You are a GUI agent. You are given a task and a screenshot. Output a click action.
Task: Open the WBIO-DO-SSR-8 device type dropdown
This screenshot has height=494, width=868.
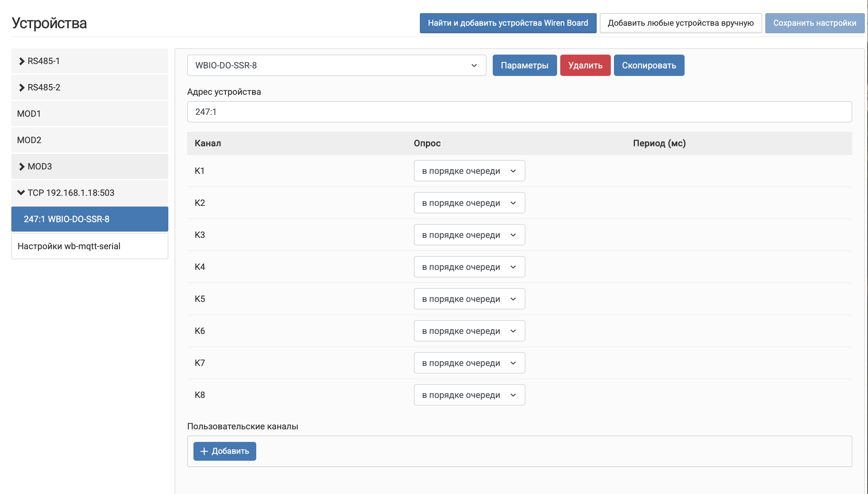tap(336, 66)
